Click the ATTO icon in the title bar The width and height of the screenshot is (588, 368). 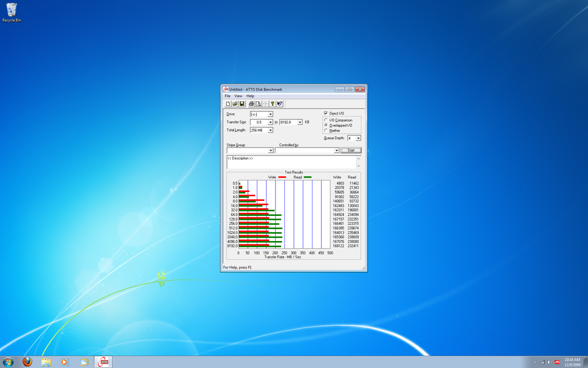pos(226,89)
